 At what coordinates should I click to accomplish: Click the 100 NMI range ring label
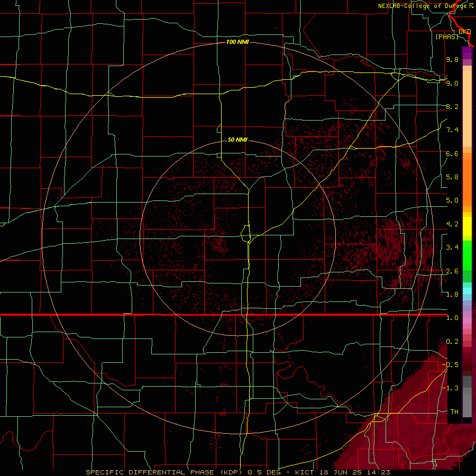[237, 42]
